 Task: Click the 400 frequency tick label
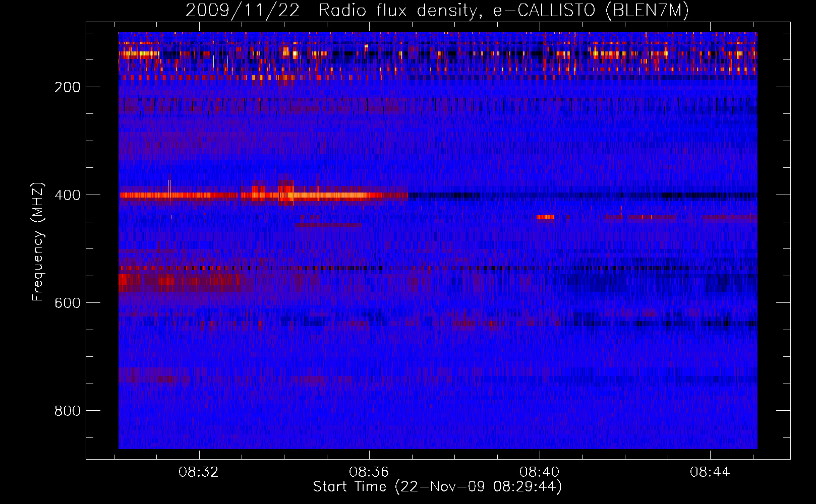point(68,195)
